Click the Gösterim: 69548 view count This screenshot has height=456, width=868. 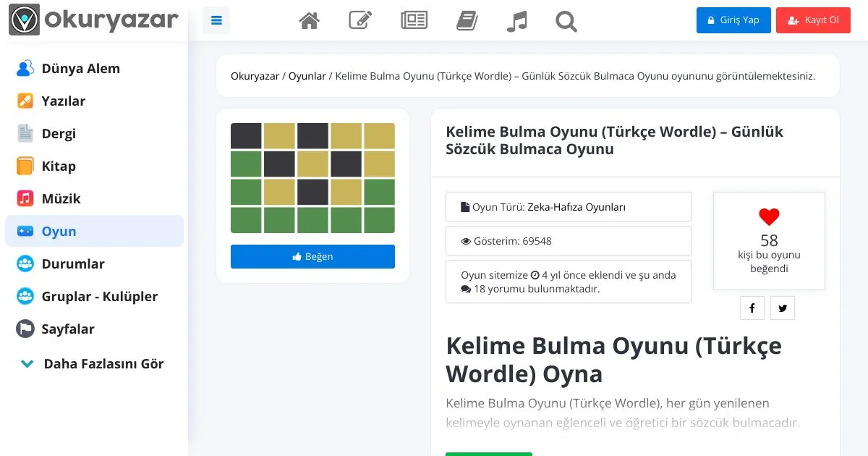coord(568,241)
